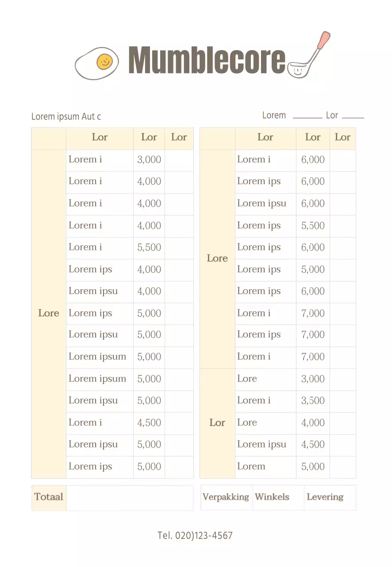
Task: Select the Winkels option
Action: [x=272, y=497]
